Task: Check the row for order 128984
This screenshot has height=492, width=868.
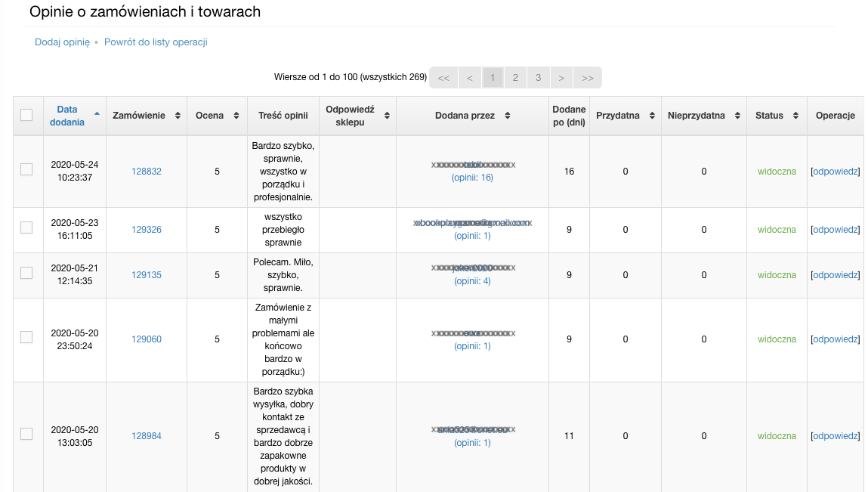Action: coord(26,433)
